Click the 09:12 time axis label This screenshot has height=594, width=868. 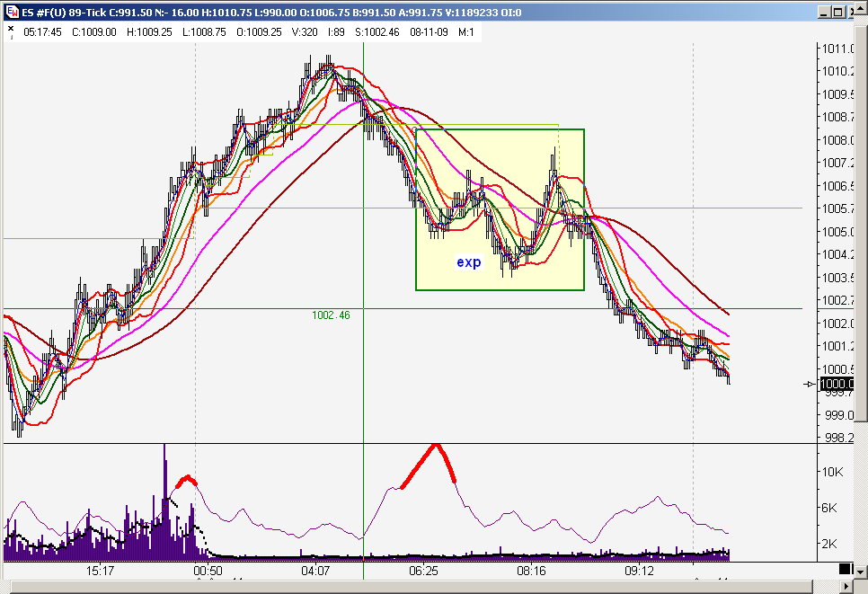640,571
